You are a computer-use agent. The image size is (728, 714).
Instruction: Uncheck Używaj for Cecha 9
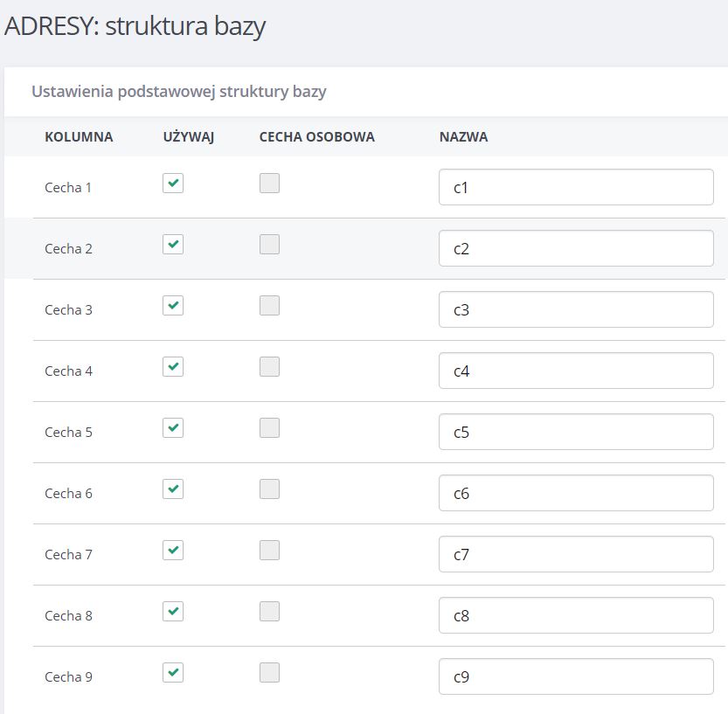173,672
